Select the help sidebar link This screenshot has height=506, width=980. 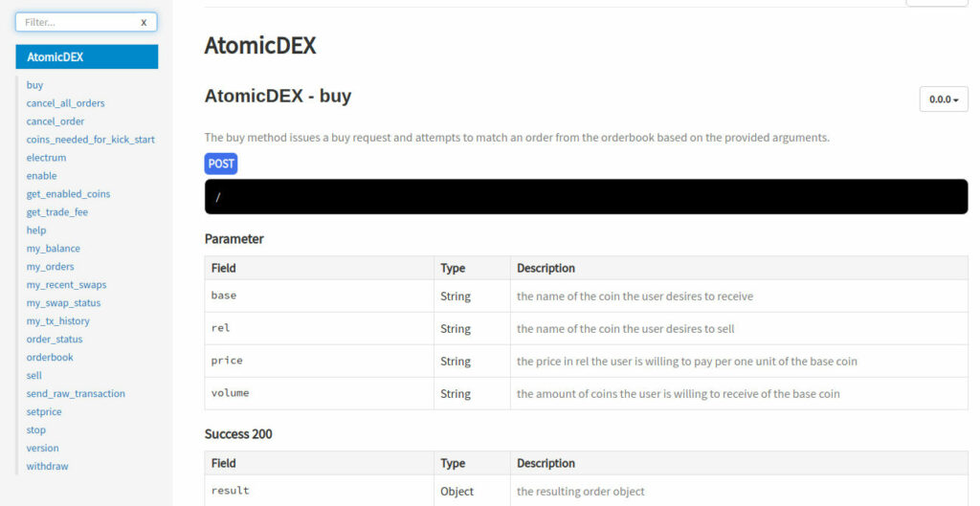pos(36,230)
